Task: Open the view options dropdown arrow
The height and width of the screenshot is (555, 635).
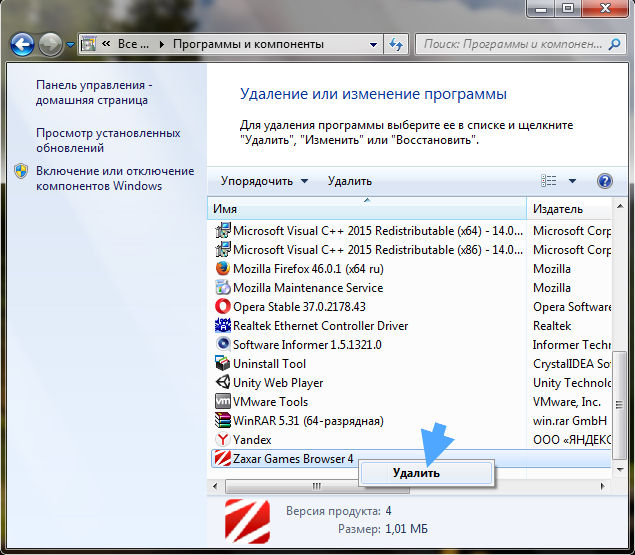Action: coord(572,181)
